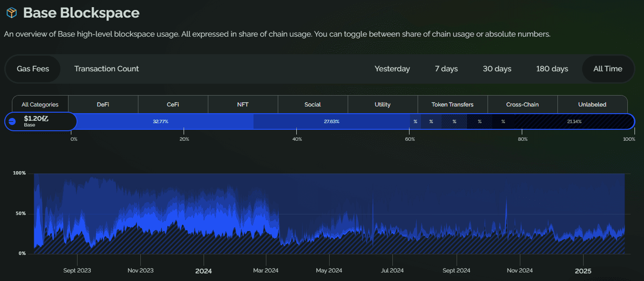Choose the 180 days time range
The image size is (644, 281).
point(552,69)
